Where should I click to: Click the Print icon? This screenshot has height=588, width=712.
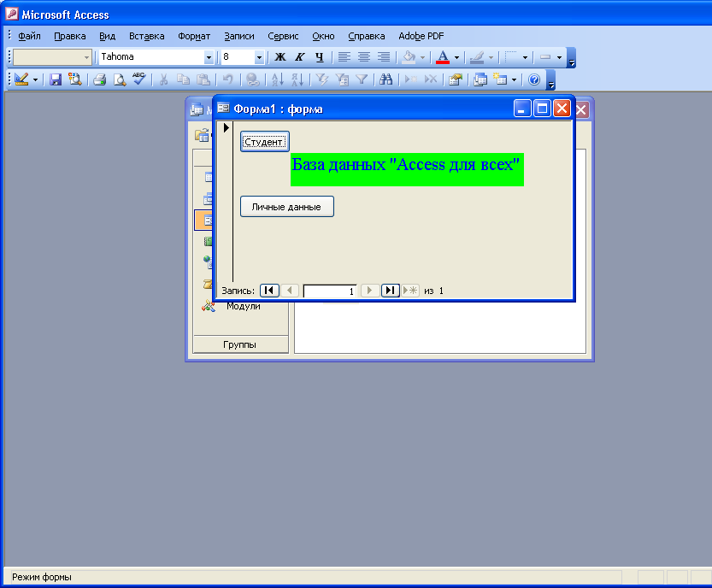(x=99, y=79)
